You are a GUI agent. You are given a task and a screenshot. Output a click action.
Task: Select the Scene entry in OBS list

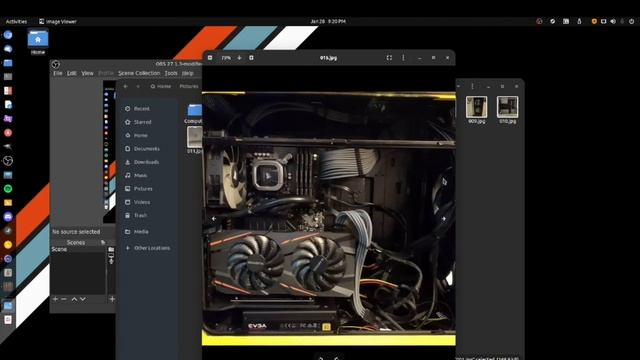78,249
